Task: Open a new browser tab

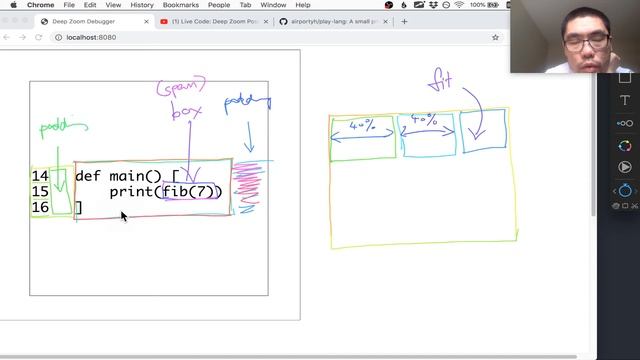Action: (404, 21)
